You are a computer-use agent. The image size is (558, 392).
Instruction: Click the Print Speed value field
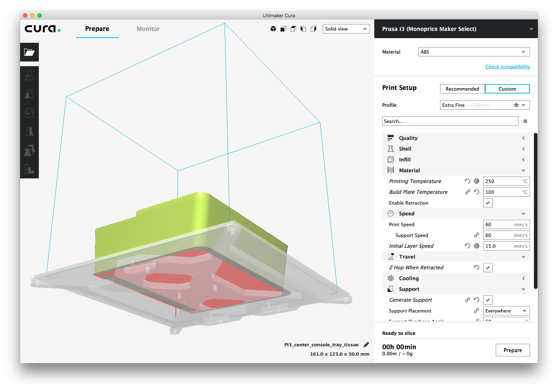click(x=506, y=224)
